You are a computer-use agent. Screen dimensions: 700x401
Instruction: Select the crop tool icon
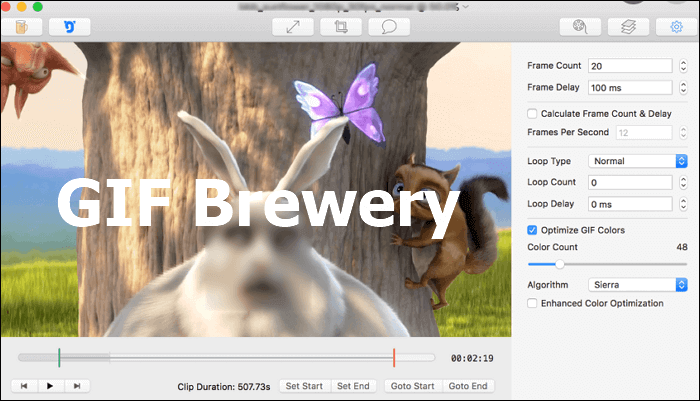tap(341, 27)
